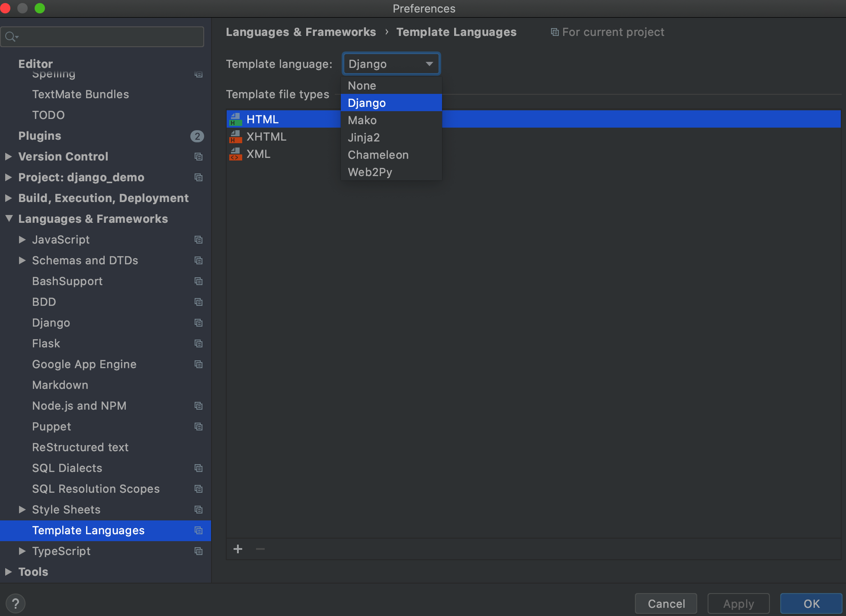Expand the Version Control section
This screenshot has width=846, height=616.
(8, 157)
